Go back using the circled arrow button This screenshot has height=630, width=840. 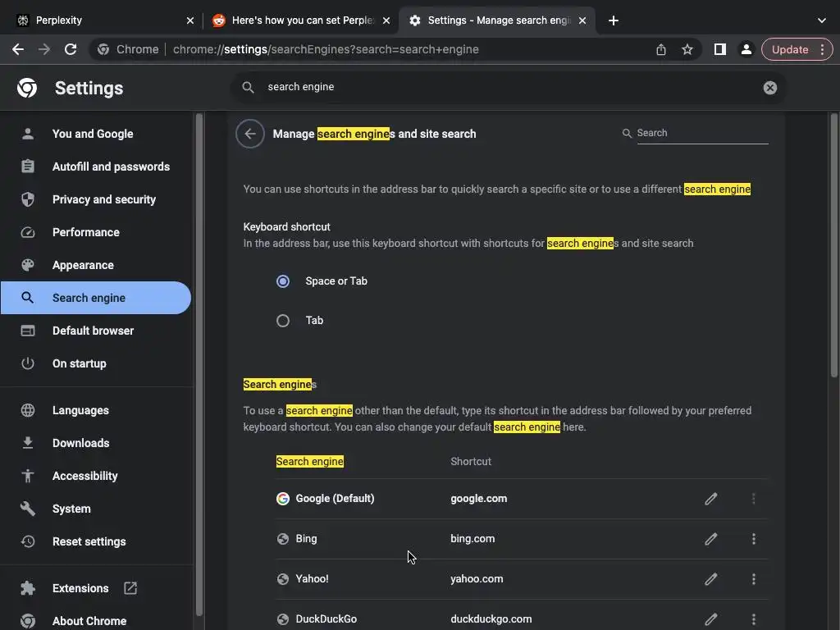pos(249,134)
